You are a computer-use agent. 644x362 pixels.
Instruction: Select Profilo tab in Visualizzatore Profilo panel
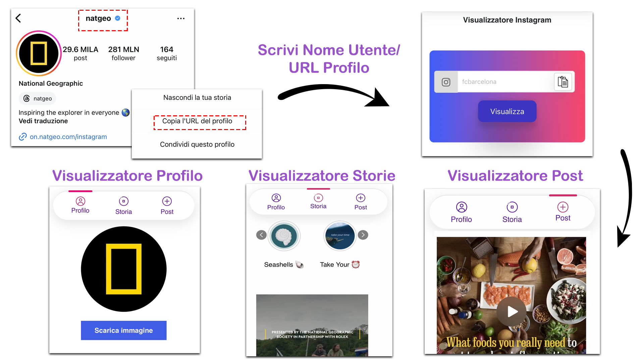point(80,205)
